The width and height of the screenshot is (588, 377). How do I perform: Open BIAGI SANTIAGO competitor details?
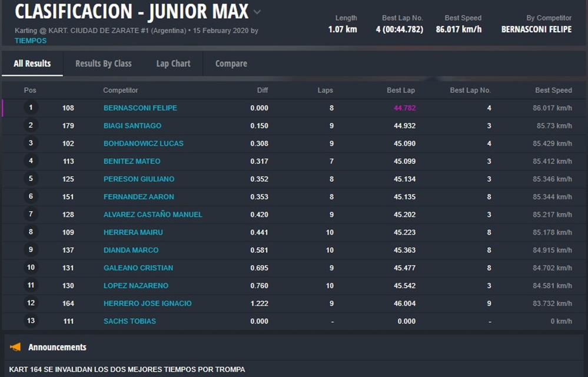click(132, 126)
